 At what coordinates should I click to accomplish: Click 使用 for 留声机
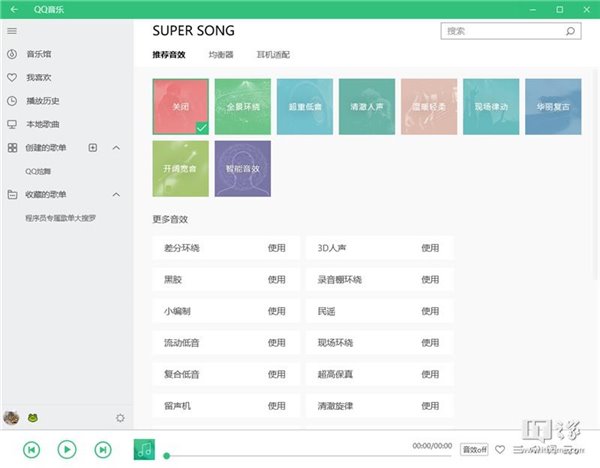pyautogui.click(x=277, y=406)
